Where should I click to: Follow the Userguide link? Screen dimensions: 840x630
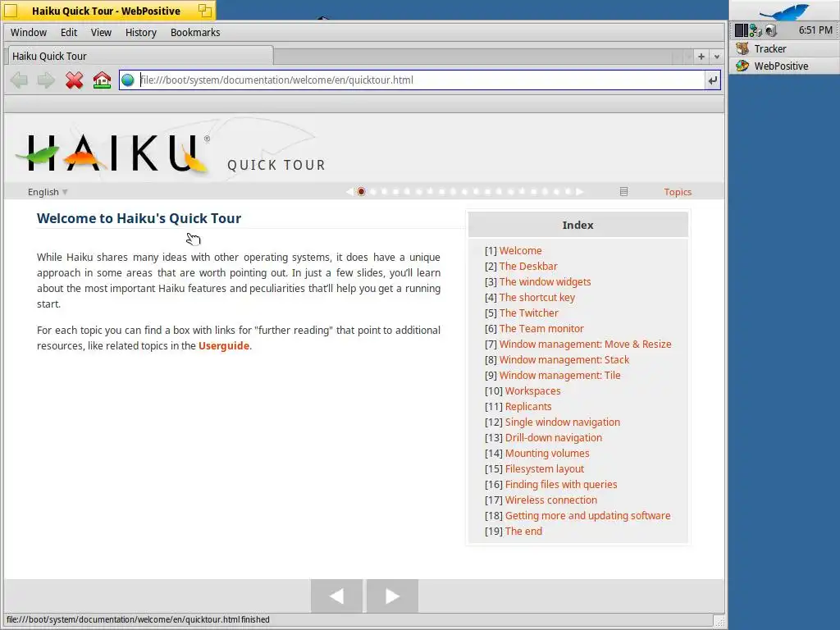[224, 346]
